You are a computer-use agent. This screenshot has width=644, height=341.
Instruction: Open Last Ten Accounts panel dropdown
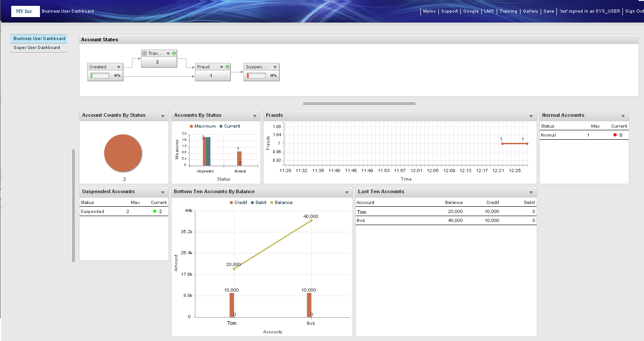click(531, 192)
